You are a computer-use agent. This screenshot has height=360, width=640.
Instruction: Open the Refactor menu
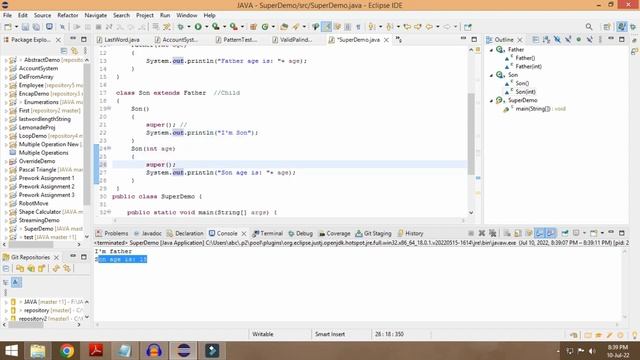click(x=67, y=15)
